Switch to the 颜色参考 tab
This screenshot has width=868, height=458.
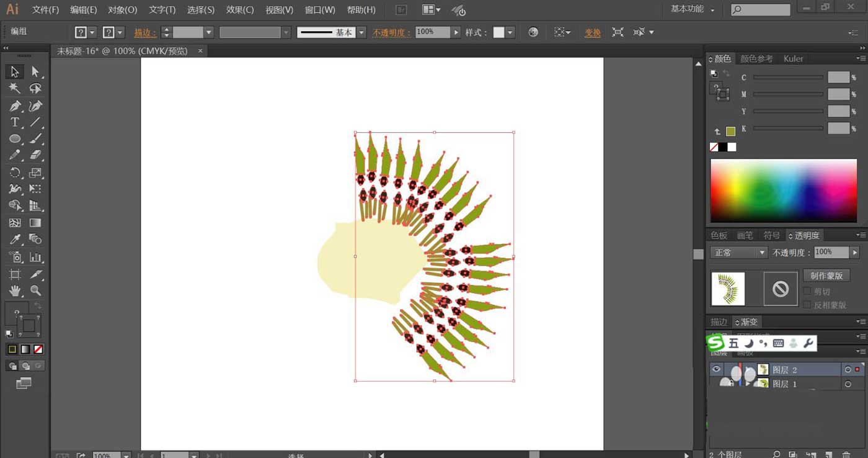pos(756,59)
